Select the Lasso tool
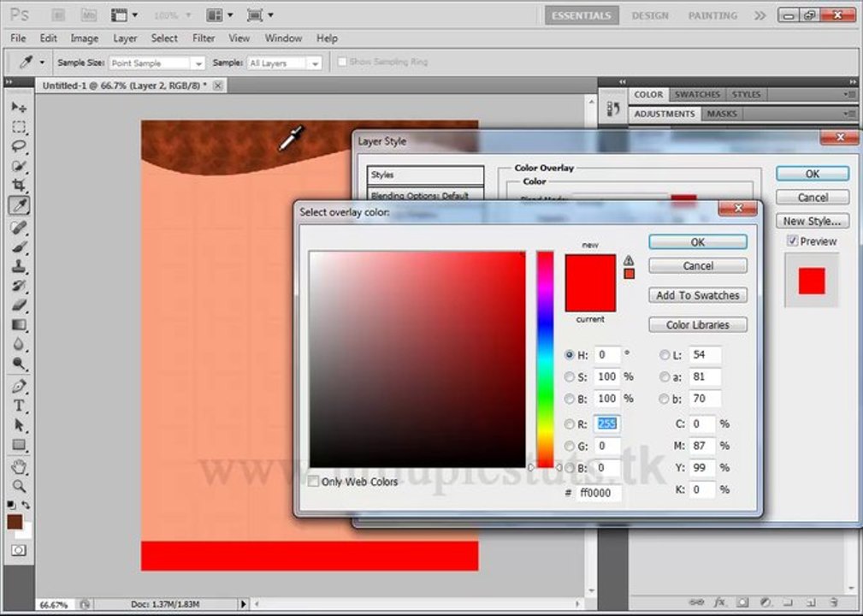 (19, 146)
